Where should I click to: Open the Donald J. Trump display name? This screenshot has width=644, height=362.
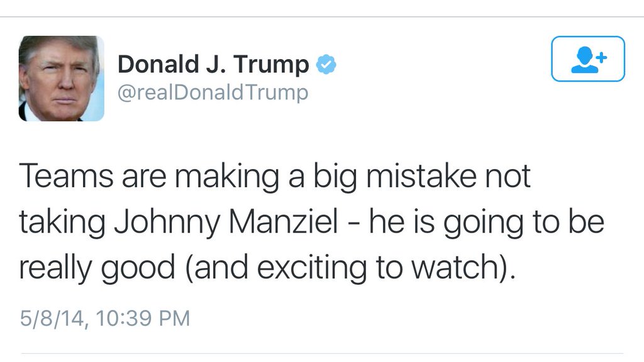pos(214,65)
